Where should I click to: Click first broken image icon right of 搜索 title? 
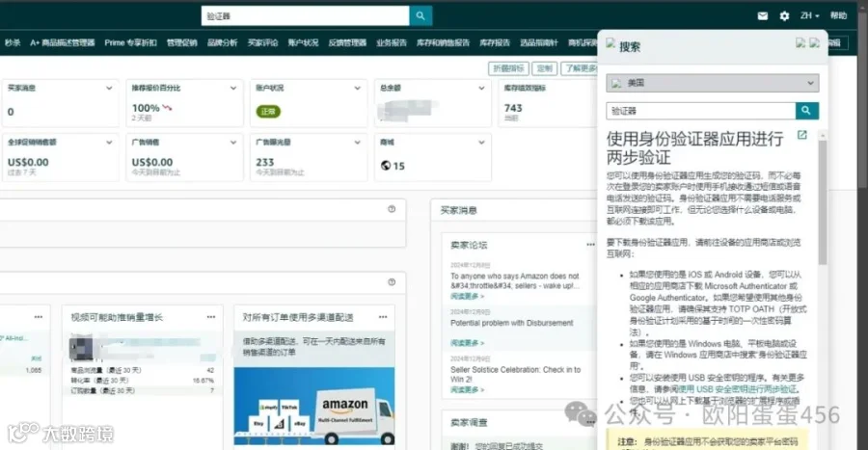(x=800, y=42)
